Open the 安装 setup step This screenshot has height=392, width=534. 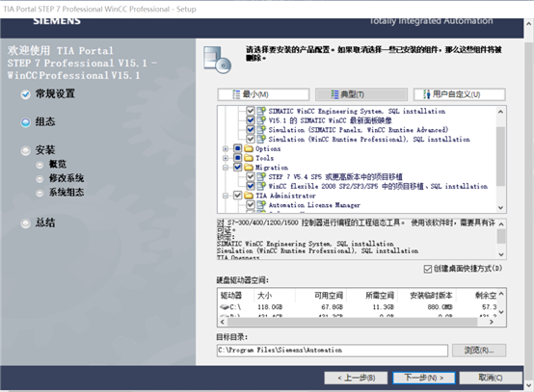pyautogui.click(x=39, y=150)
